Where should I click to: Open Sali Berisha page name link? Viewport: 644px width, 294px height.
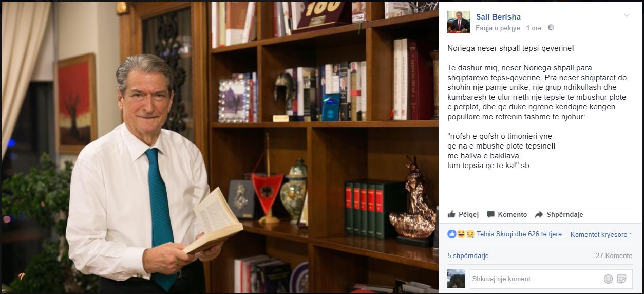pos(498,17)
